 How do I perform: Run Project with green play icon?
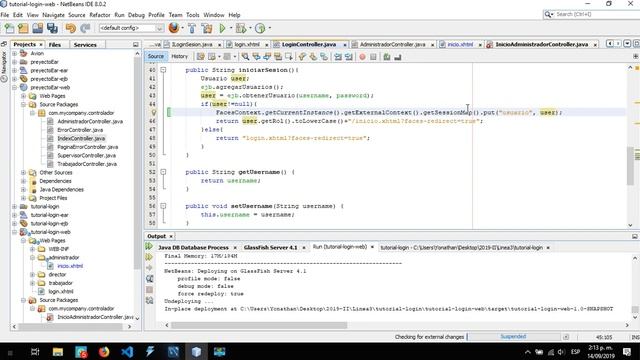tap(222, 28)
